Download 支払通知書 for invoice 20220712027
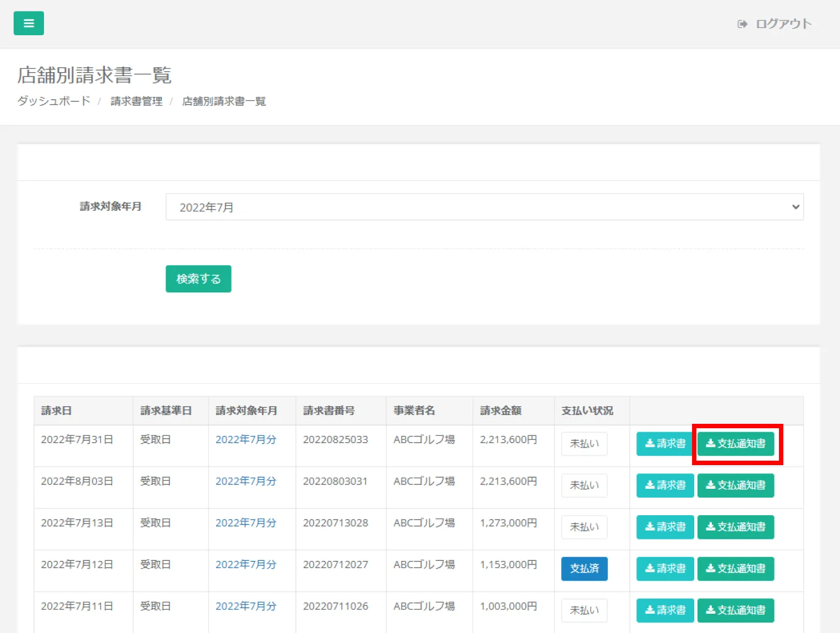840x633 pixels. [x=735, y=569]
